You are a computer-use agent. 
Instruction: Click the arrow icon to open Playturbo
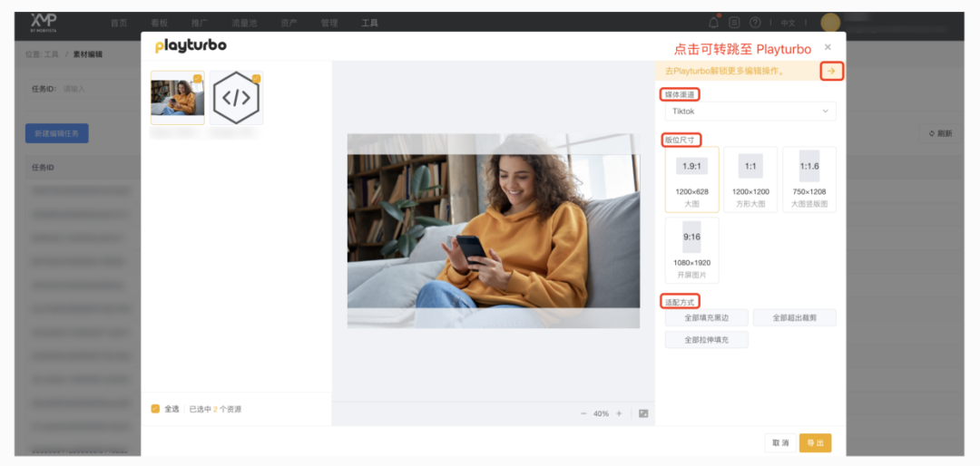831,72
